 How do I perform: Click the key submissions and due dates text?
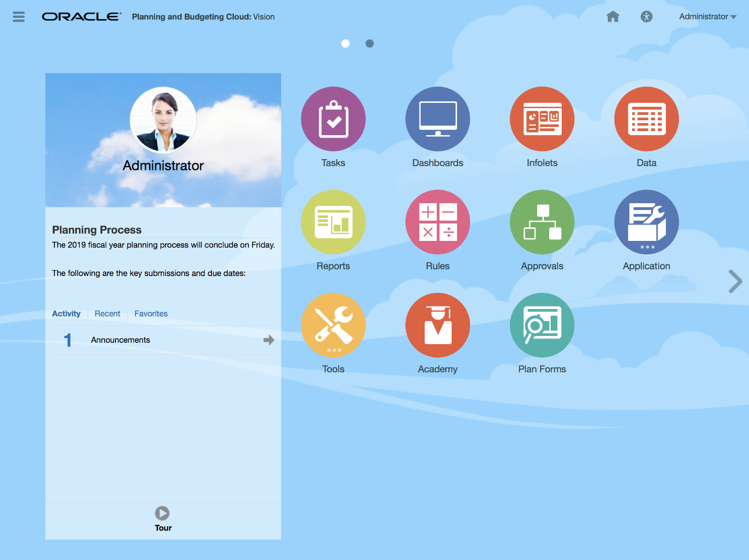(x=149, y=273)
